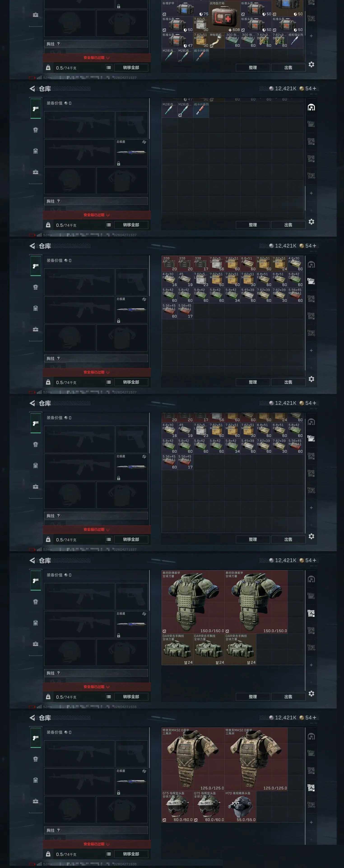Click plus next to 54 currency above 泰坦防弹装甲
The height and width of the screenshot is (868, 344).
pos(314,560)
